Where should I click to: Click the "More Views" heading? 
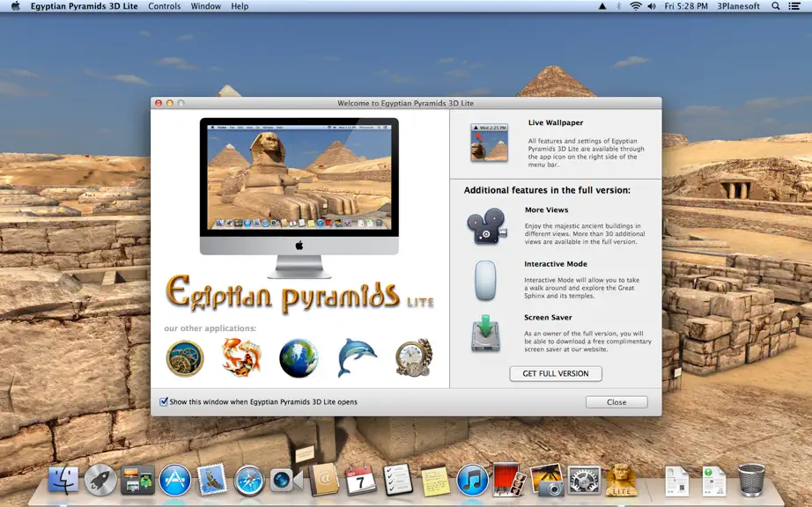click(546, 209)
